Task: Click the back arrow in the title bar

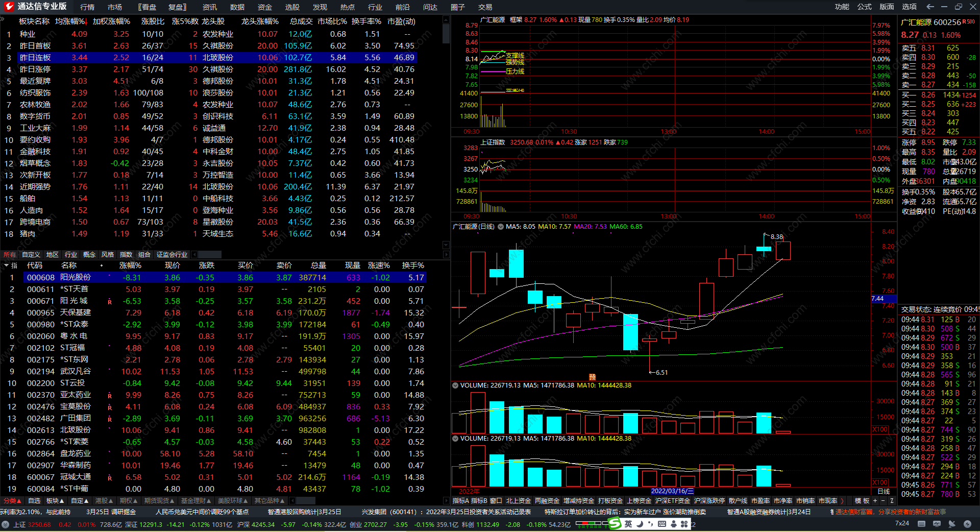Action: pyautogui.click(x=930, y=7)
